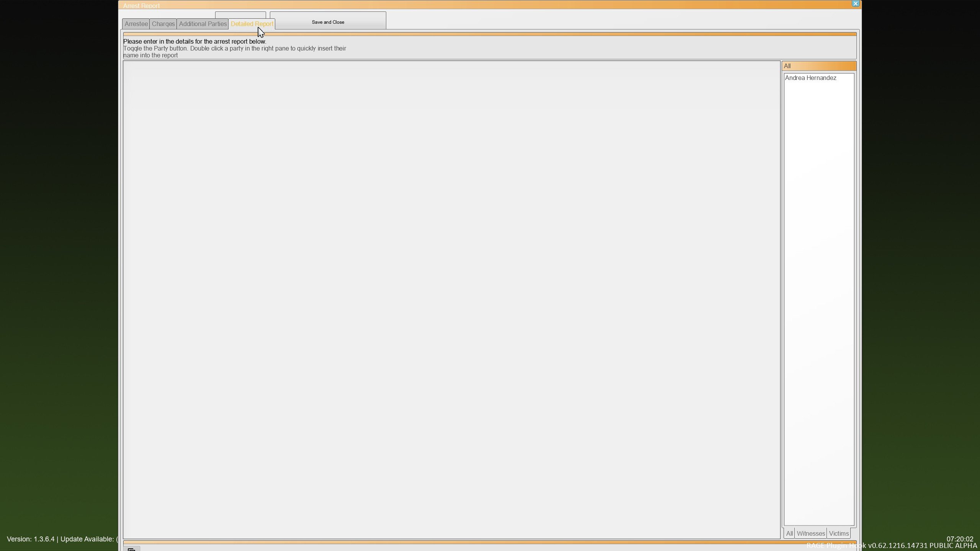
Task: Click inside the arrest report text area
Action: coord(451,299)
